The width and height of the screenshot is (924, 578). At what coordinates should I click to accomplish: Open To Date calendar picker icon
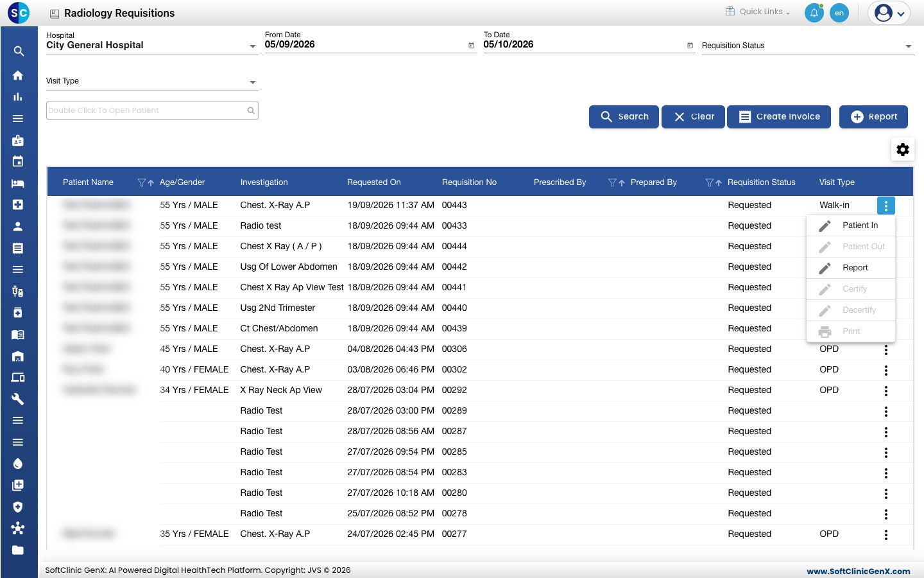point(690,46)
